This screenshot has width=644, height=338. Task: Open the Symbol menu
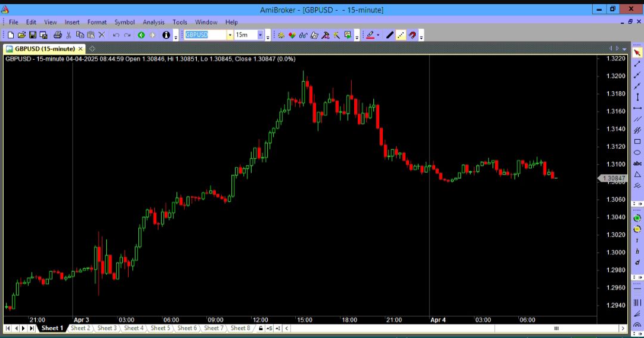125,22
